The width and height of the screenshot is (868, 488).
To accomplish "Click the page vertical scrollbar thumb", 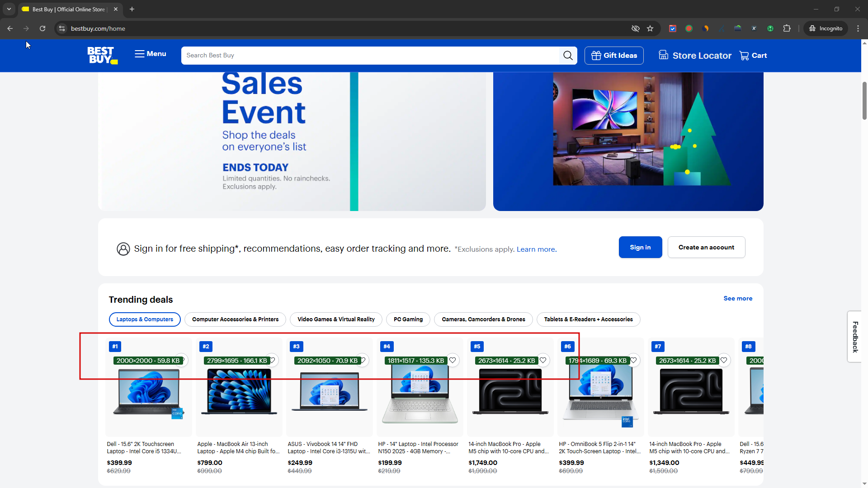I will [864, 100].
